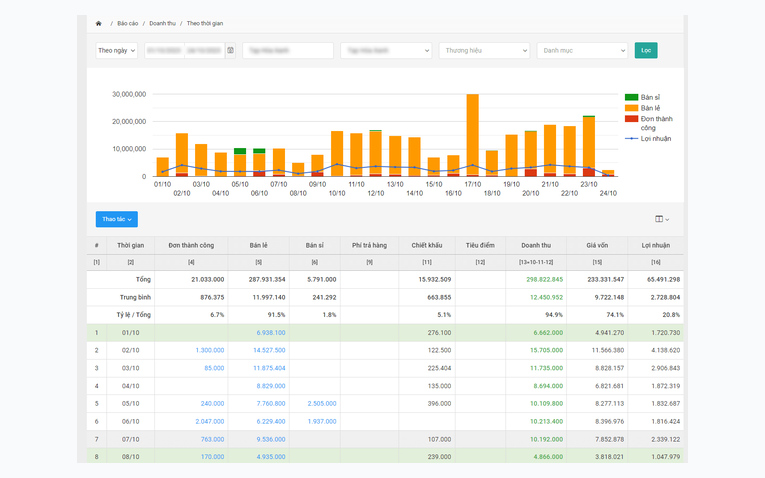Open the 1.937.000 wholesale value link

click(x=322, y=421)
